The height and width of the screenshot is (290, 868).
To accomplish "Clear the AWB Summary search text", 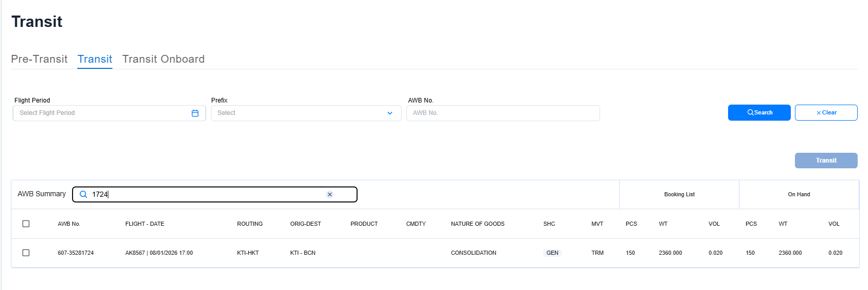I will [330, 195].
